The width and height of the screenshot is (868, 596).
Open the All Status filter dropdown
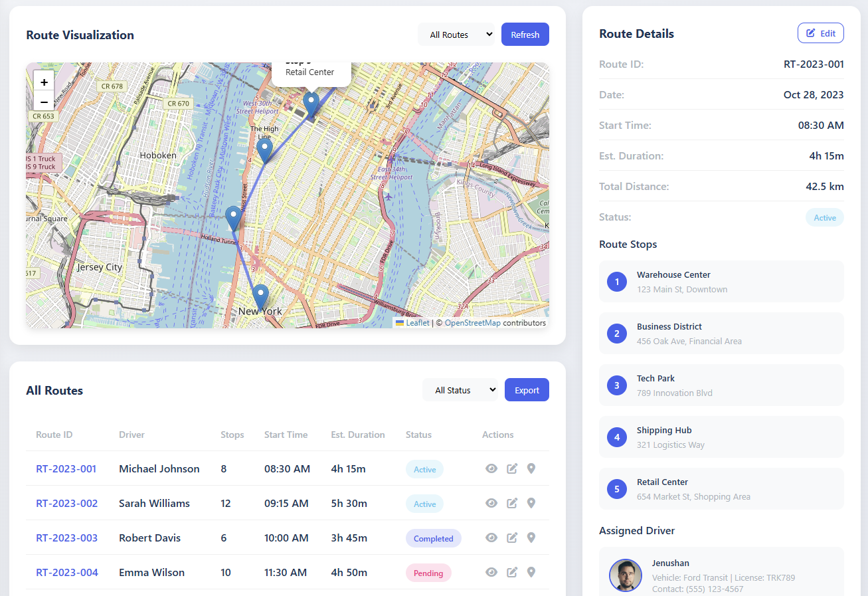pyautogui.click(x=460, y=390)
